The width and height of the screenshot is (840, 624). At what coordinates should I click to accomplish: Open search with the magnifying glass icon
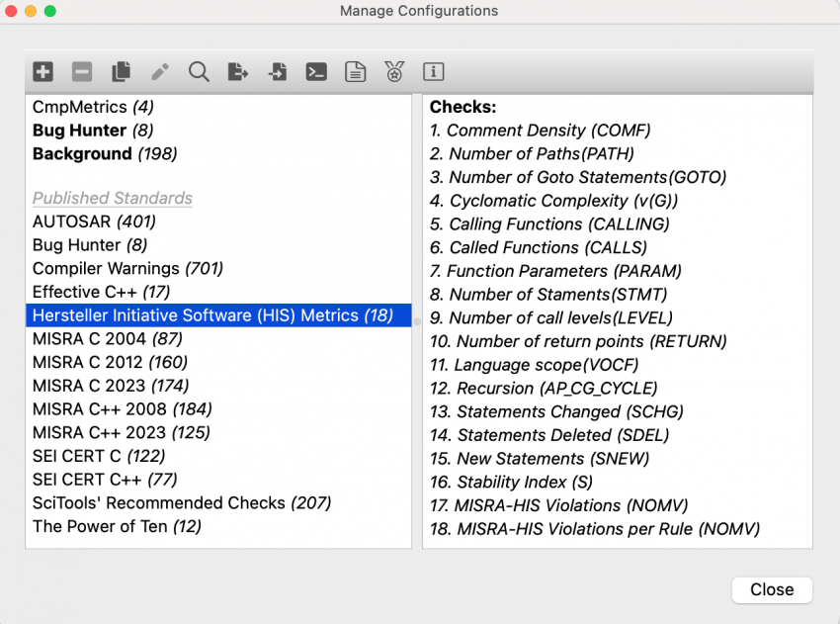pyautogui.click(x=198, y=71)
